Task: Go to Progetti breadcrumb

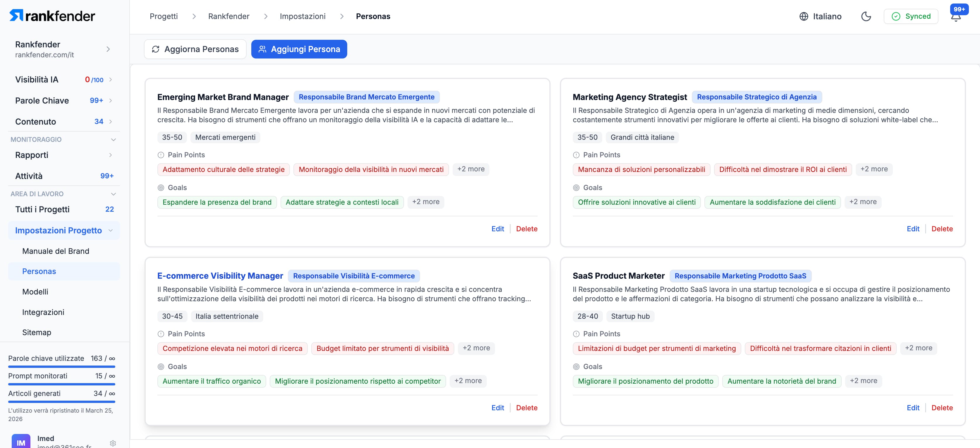Action: tap(164, 16)
